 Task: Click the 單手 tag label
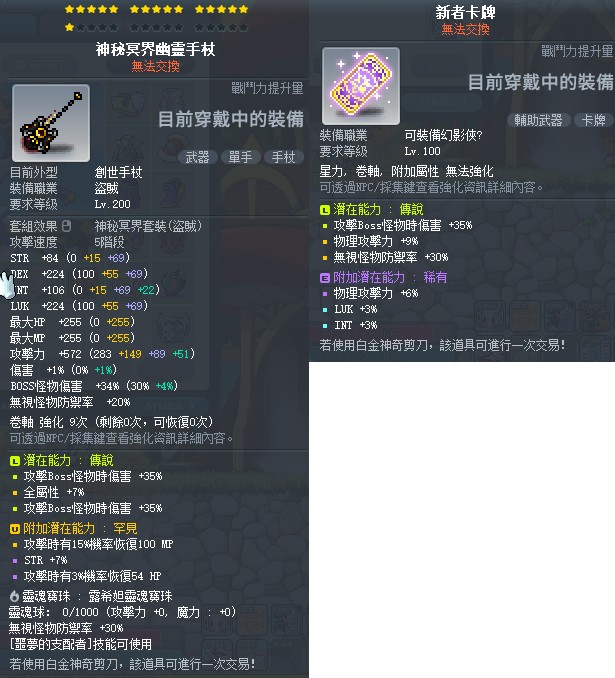coord(240,157)
